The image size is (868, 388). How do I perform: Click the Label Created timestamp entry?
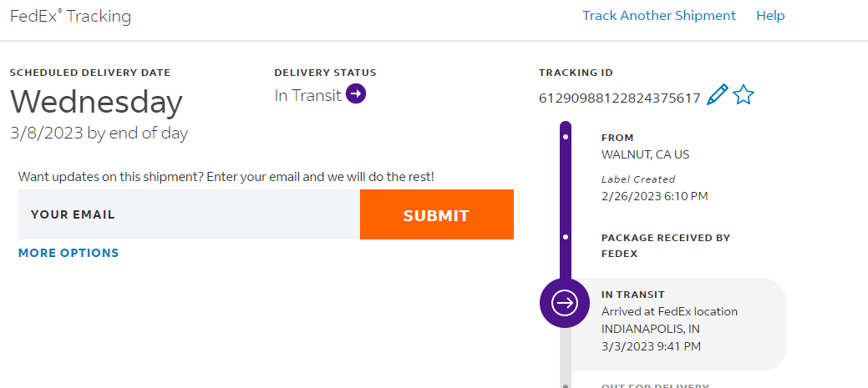click(x=654, y=196)
